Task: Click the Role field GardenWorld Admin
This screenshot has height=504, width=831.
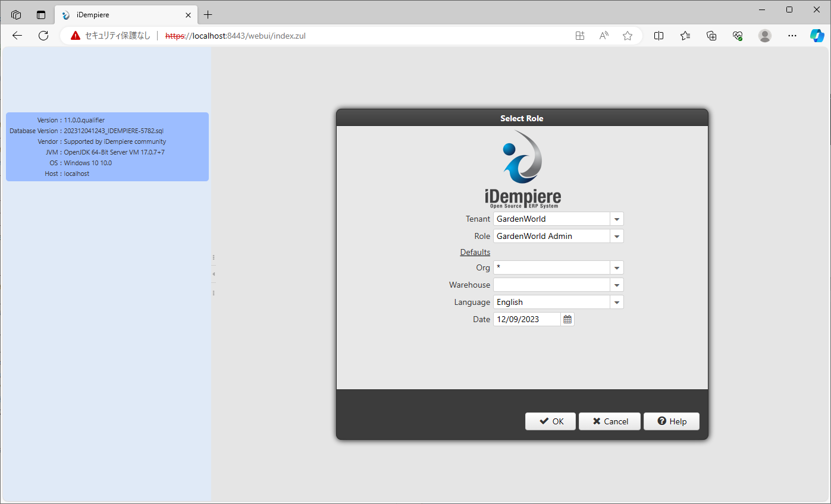Action: [x=552, y=236]
